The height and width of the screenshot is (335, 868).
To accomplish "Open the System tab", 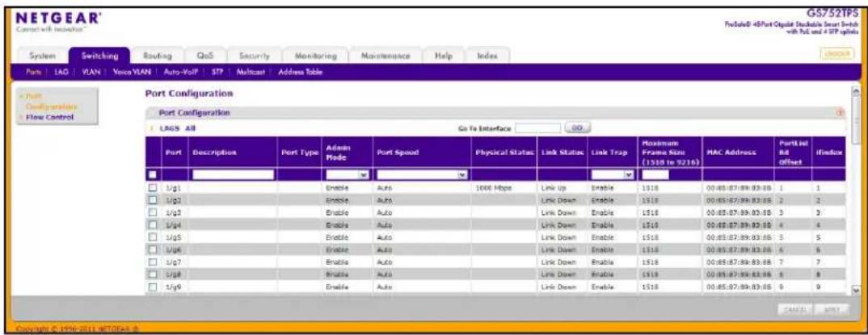I will [43, 56].
